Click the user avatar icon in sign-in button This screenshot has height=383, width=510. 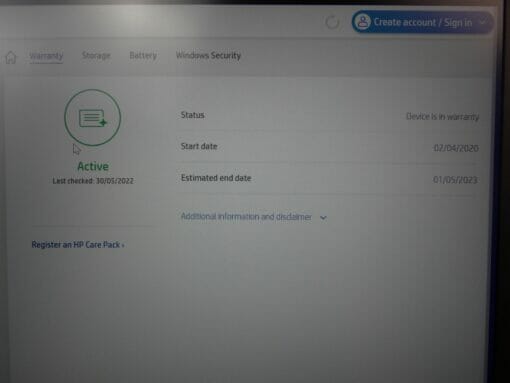point(363,22)
